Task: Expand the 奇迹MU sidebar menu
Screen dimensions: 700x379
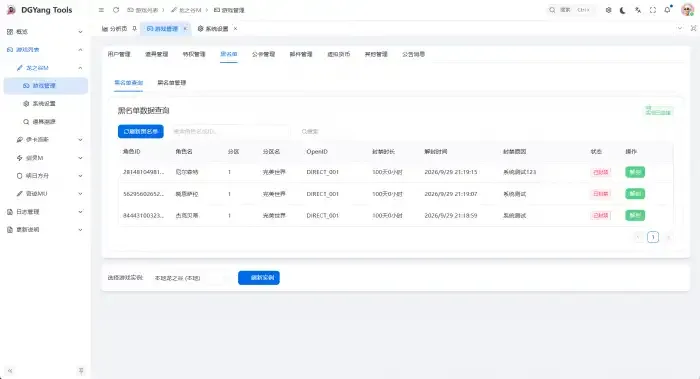Action: 45,194
